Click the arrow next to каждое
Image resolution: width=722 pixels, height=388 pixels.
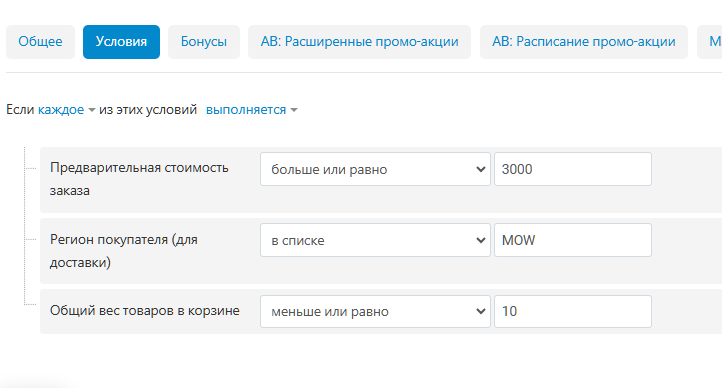tap(92, 110)
